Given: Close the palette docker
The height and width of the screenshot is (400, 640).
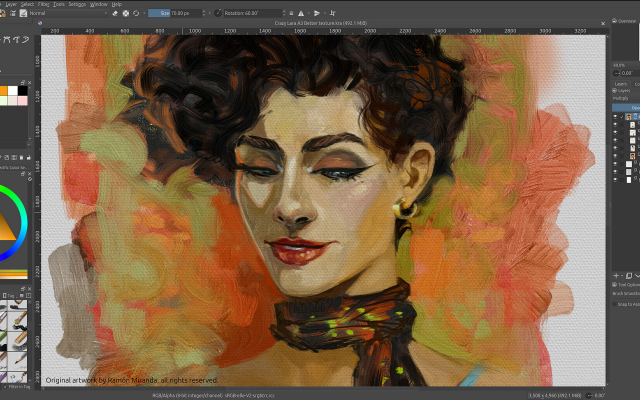Looking at the screenshot, I should [x=29, y=82].
